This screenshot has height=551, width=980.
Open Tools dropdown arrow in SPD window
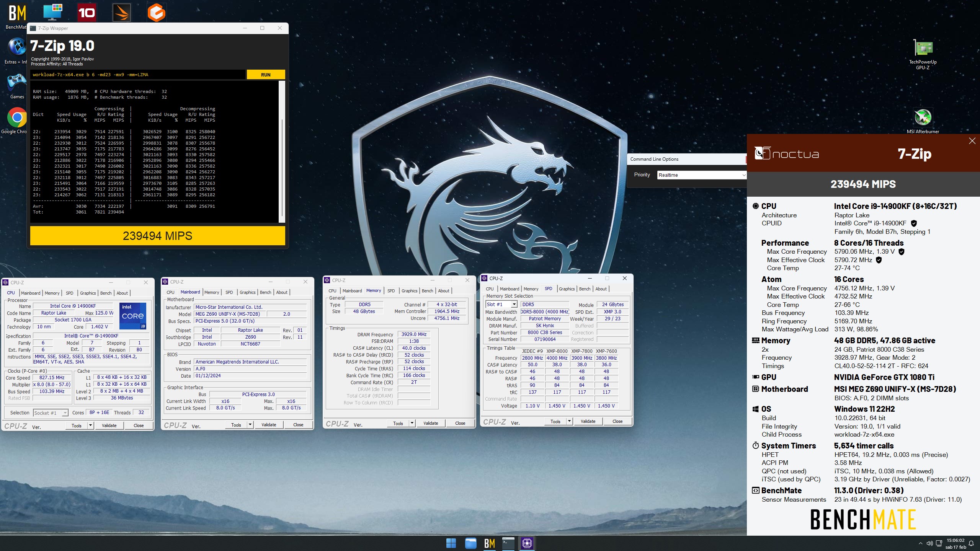[569, 421]
